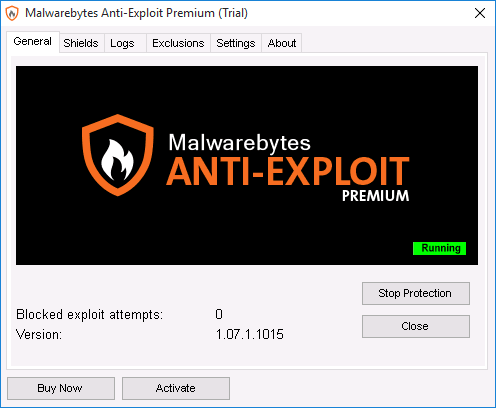Switch to the About tab

(282, 43)
